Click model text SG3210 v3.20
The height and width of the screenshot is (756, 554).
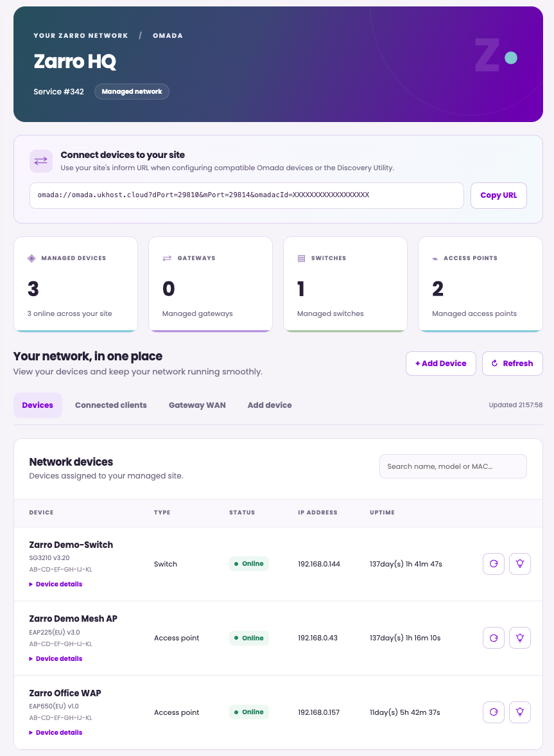click(49, 558)
